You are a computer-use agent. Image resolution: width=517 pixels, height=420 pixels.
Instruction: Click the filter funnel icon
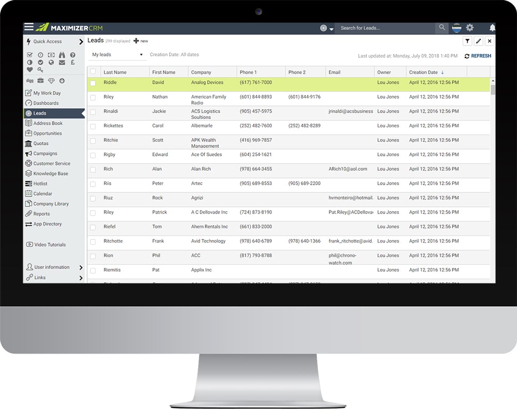coord(467,41)
